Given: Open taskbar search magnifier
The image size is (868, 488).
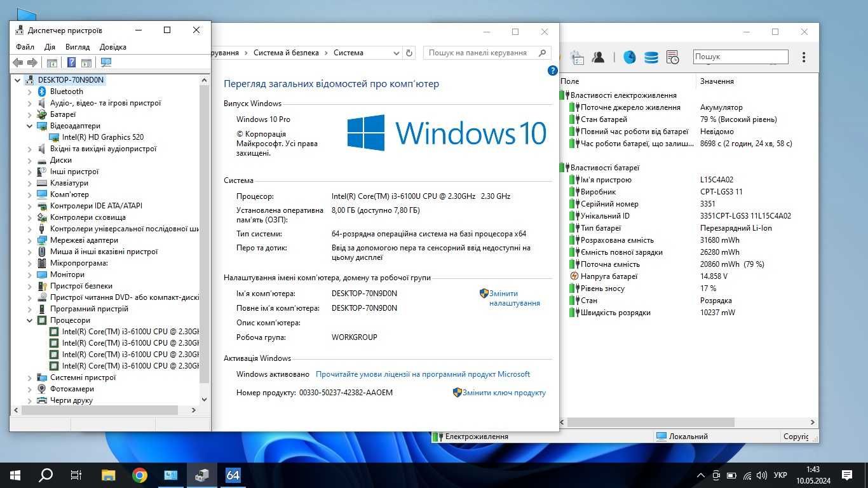Looking at the screenshot, I should (46, 475).
